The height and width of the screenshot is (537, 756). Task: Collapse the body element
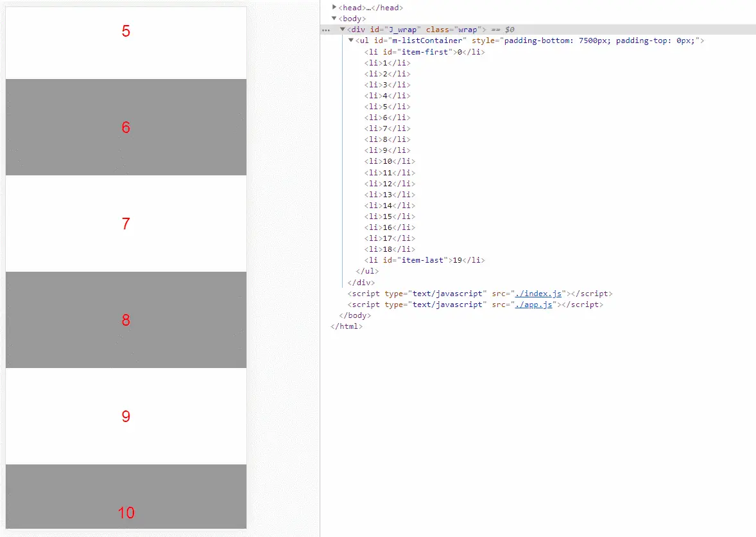click(334, 19)
